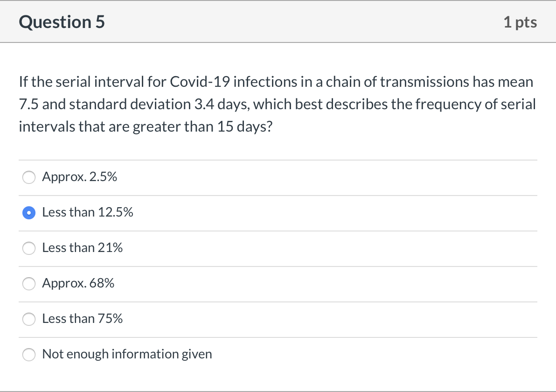
Task: Select the 'Less than 75%' answer choice
Action: [29, 319]
